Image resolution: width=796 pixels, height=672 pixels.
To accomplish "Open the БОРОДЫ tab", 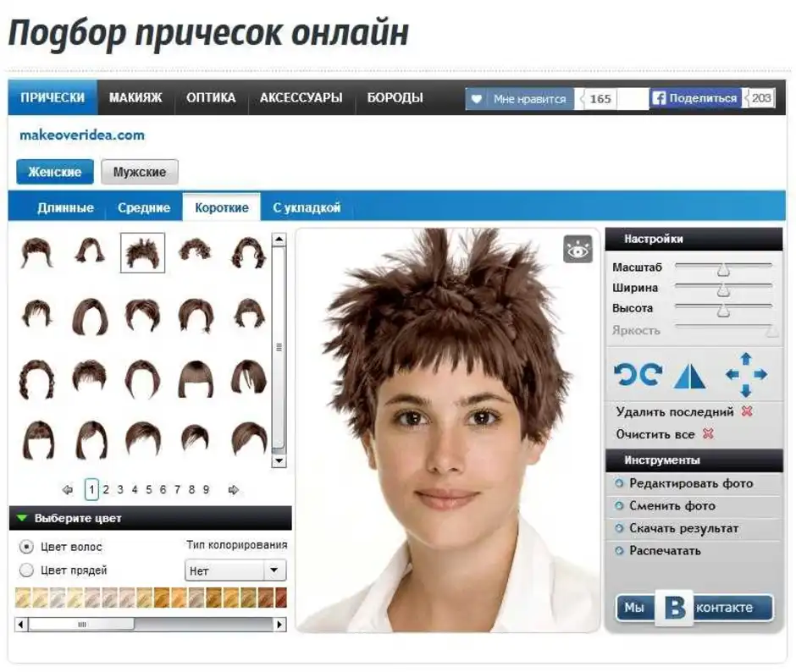I will point(395,97).
